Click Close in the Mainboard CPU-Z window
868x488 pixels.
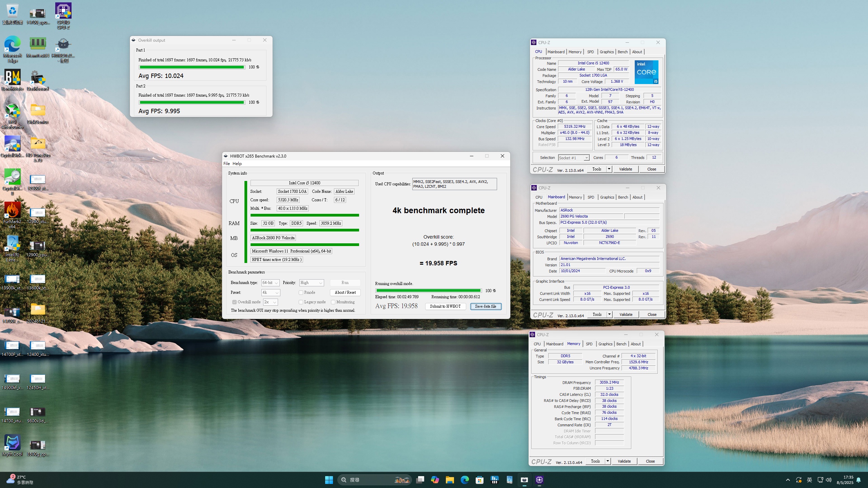click(x=652, y=314)
